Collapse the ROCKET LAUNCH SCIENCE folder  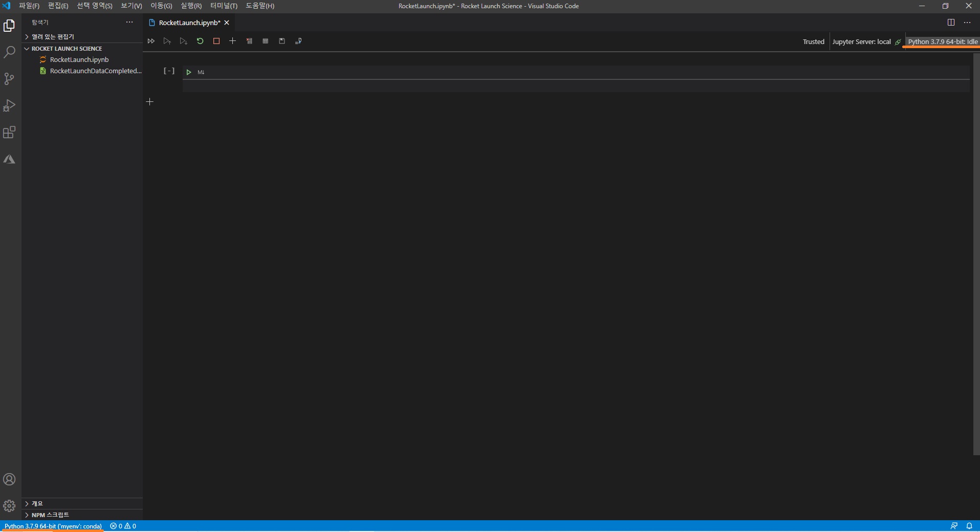[x=67, y=49]
